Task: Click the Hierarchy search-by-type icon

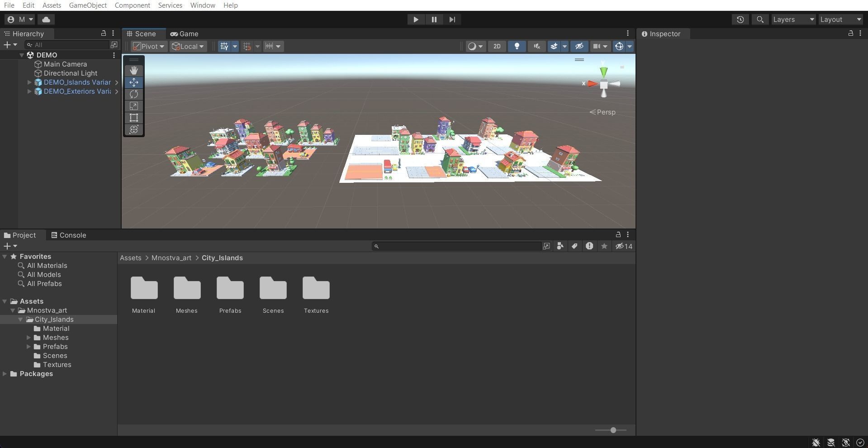Action: [114, 45]
